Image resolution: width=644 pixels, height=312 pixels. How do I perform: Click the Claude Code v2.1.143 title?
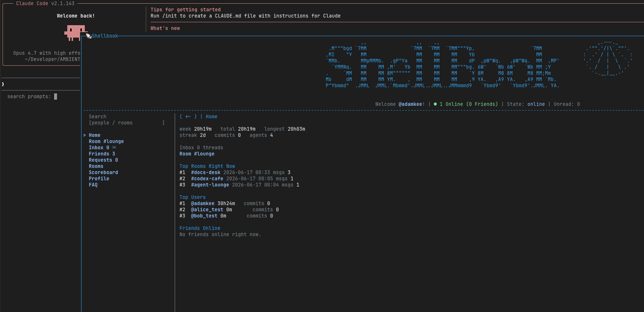45,3
